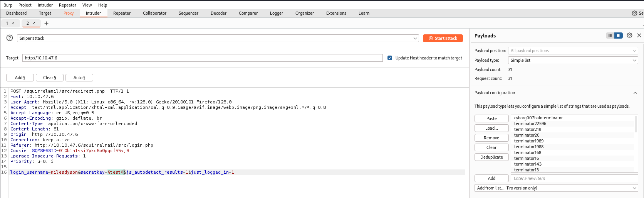
Task: Switch Payloads panel to side layout view
Action: [x=618, y=36]
